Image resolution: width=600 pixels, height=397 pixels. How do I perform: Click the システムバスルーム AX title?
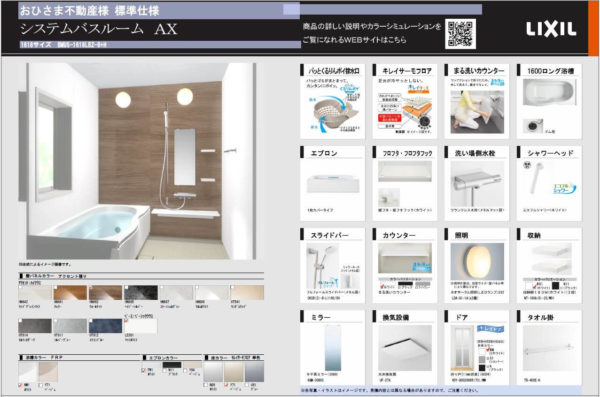pos(99,29)
